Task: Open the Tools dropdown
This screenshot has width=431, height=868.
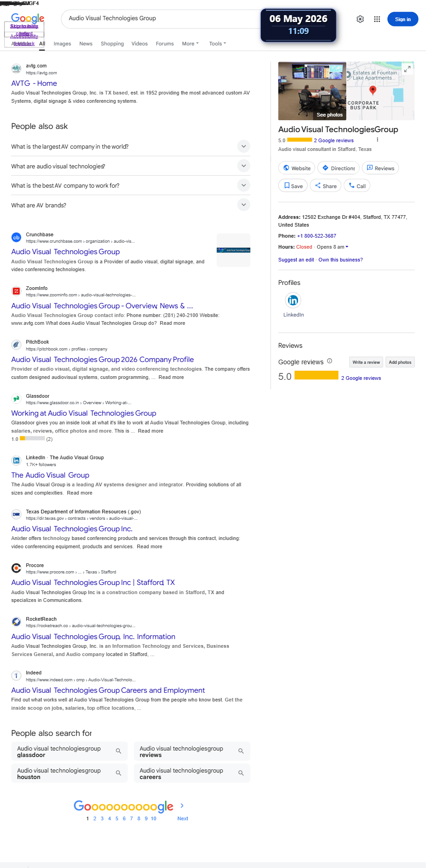Action: [x=217, y=44]
